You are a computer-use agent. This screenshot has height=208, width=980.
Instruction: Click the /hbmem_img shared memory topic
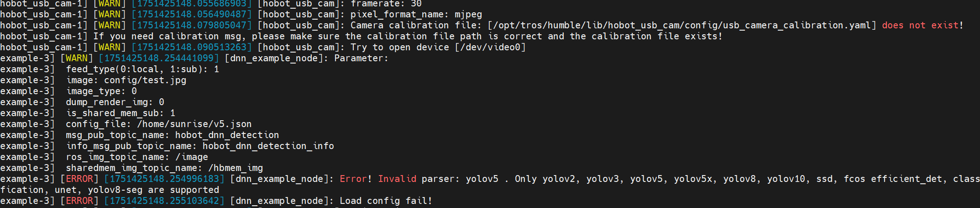(x=236, y=168)
